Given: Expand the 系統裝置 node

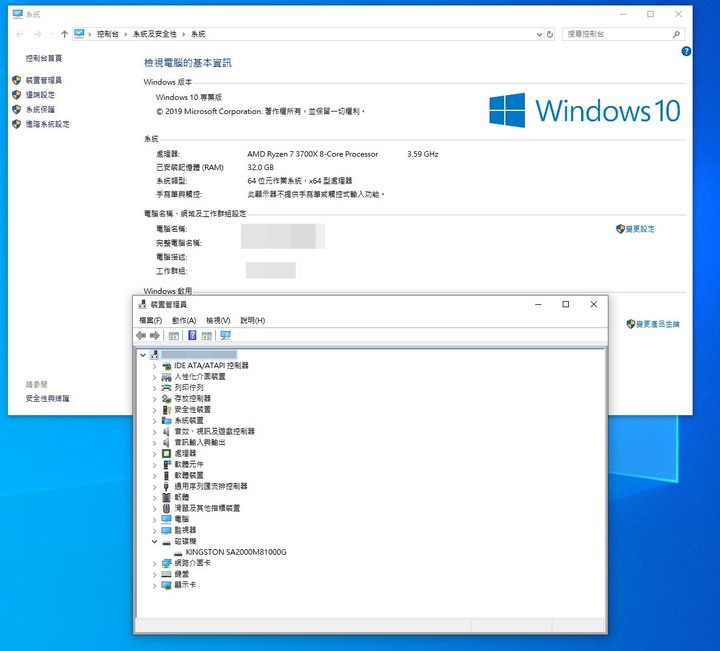Looking at the screenshot, I should click(154, 421).
